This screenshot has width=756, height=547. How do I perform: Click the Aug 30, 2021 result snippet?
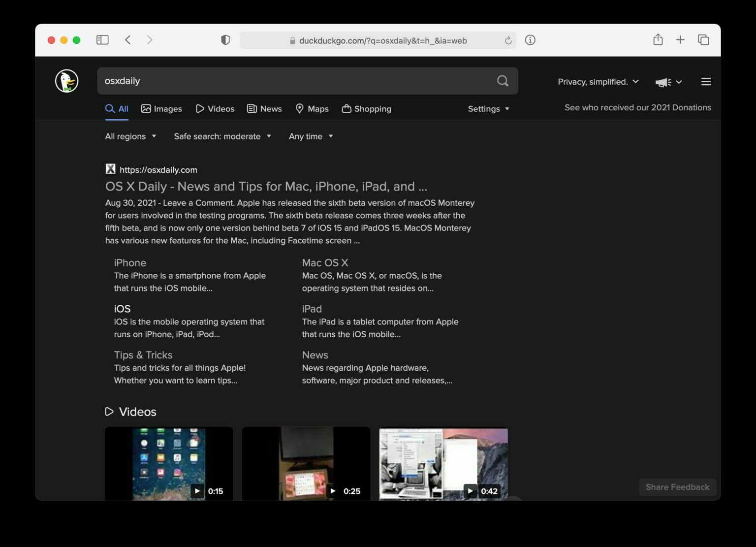(290, 222)
